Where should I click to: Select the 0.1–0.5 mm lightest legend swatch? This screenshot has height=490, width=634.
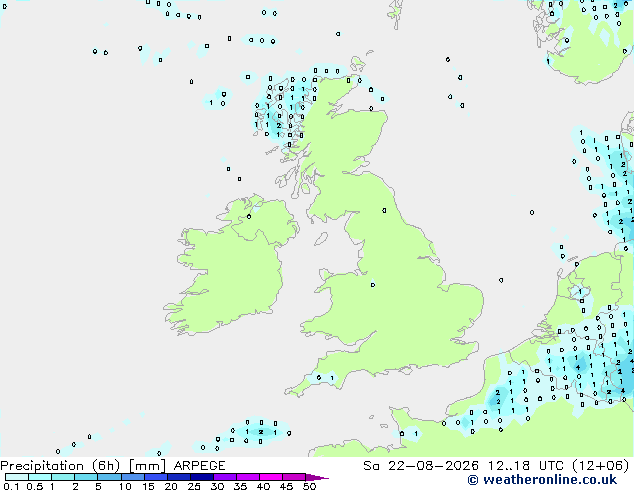point(17,477)
